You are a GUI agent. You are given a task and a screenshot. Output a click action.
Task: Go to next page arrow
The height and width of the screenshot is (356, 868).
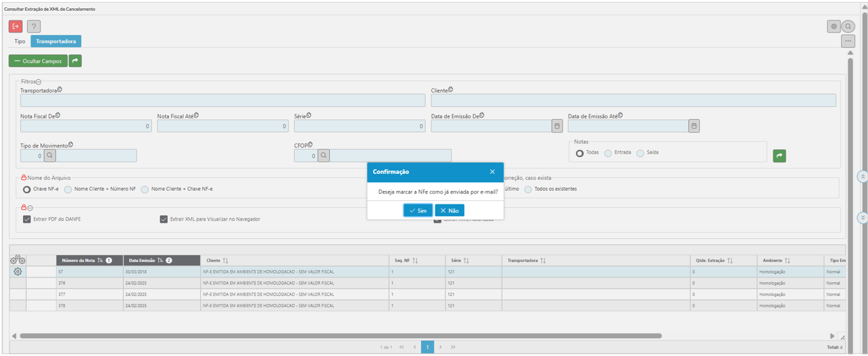click(440, 347)
